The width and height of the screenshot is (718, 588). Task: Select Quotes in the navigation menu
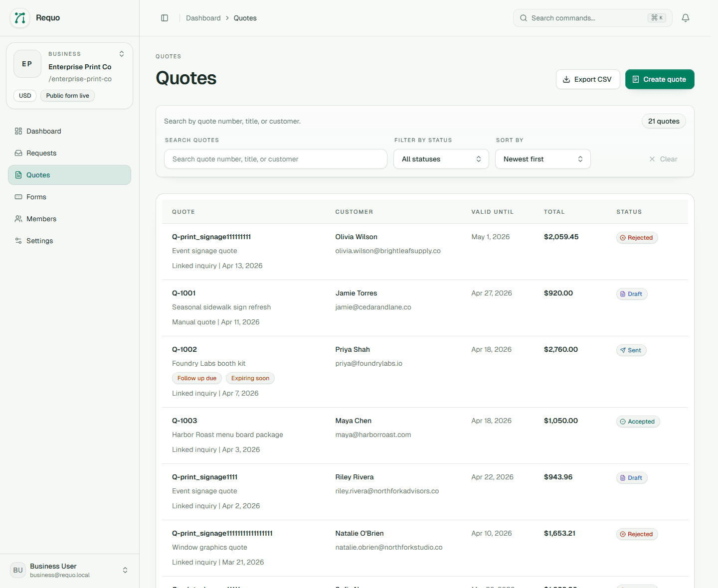[x=38, y=175]
